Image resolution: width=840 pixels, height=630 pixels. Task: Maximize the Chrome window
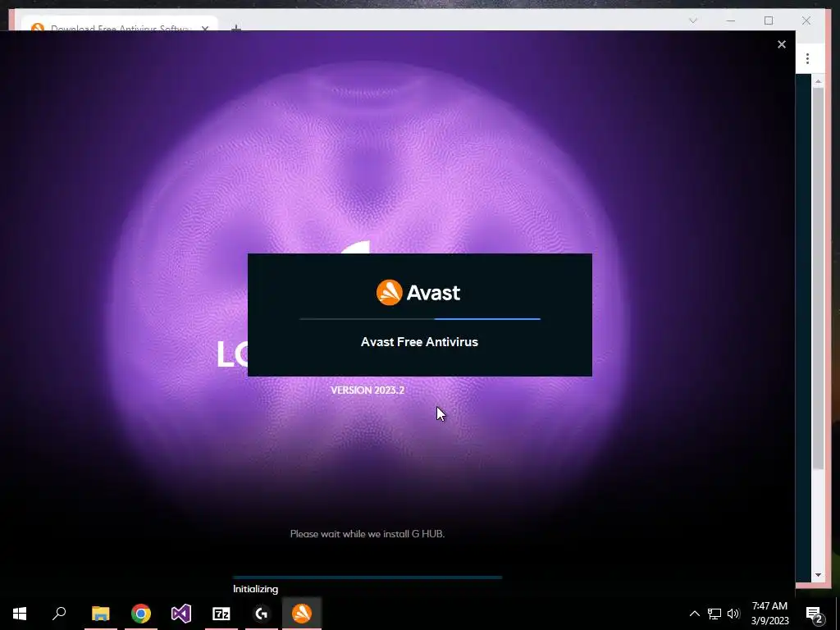click(x=769, y=21)
